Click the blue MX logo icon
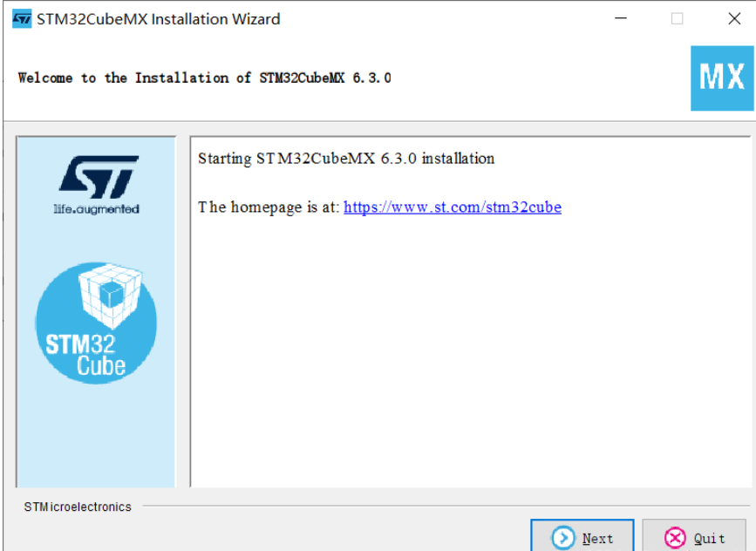 point(722,78)
